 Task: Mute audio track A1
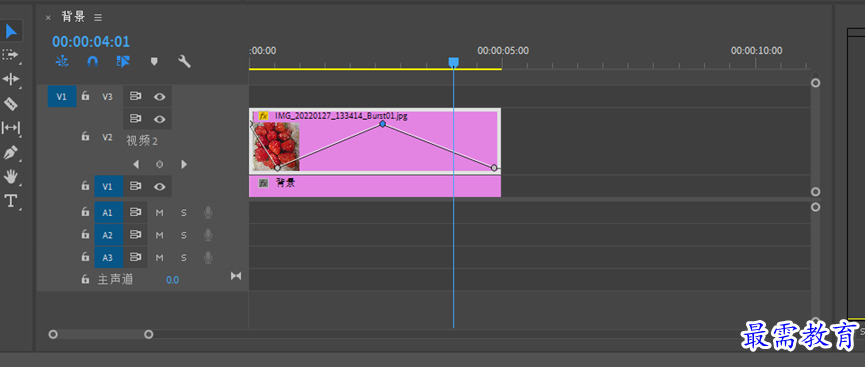(159, 212)
